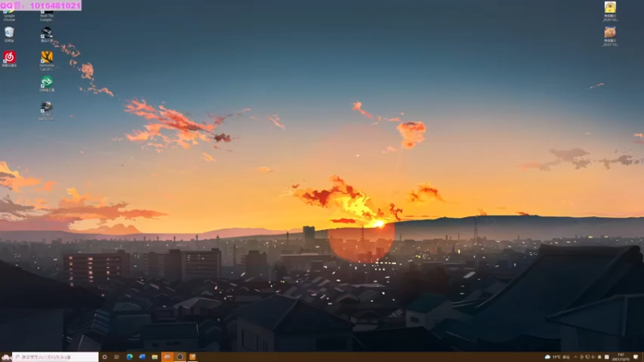Select the orange cat image file
The image size is (644, 362).
pyautogui.click(x=610, y=36)
